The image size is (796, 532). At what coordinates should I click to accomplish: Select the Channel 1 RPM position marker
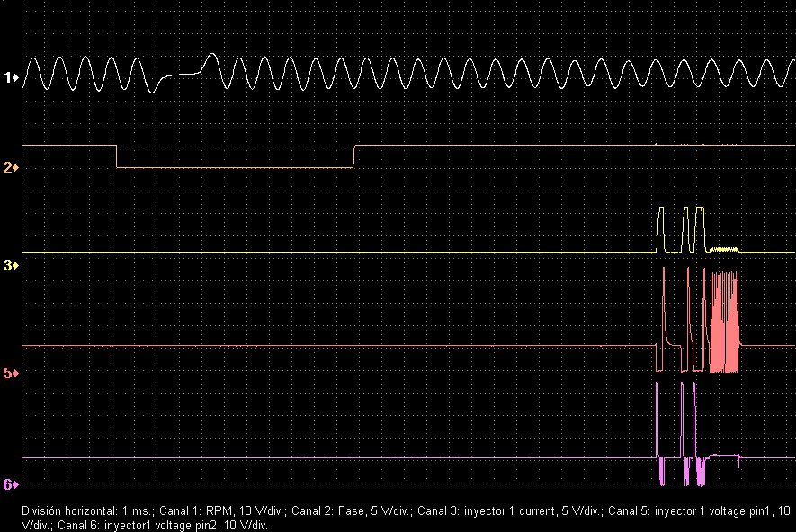tap(7, 78)
